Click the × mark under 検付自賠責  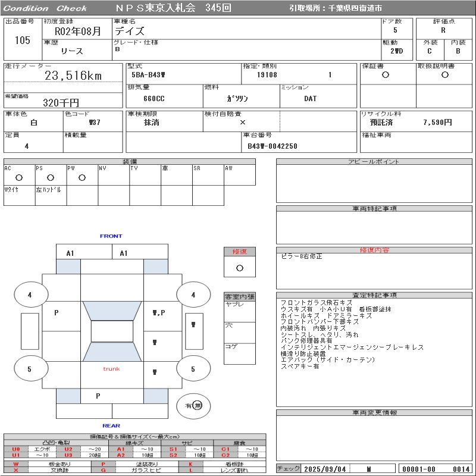243,123
